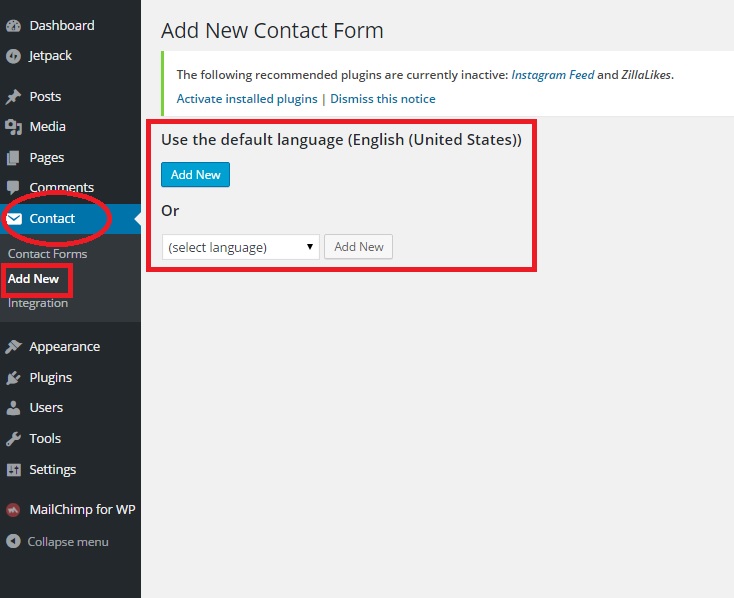Image resolution: width=734 pixels, height=598 pixels.
Task: Click the Tools wrench icon
Action: 14,439
